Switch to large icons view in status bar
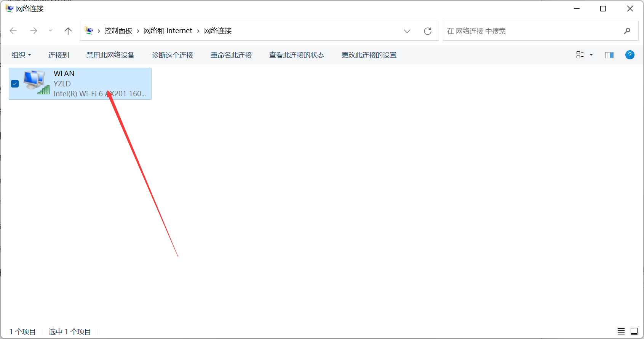 (x=634, y=331)
